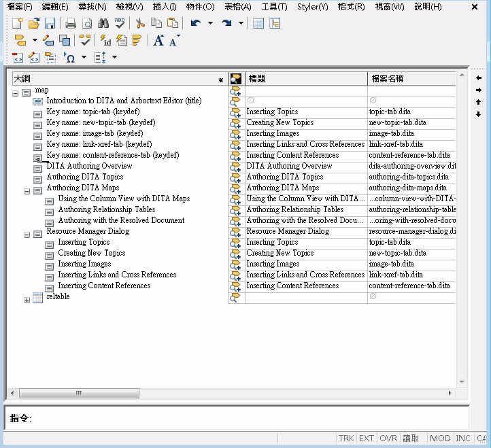Click the table grid view icon
Viewport: 491px width, 448px height.
pos(258,23)
